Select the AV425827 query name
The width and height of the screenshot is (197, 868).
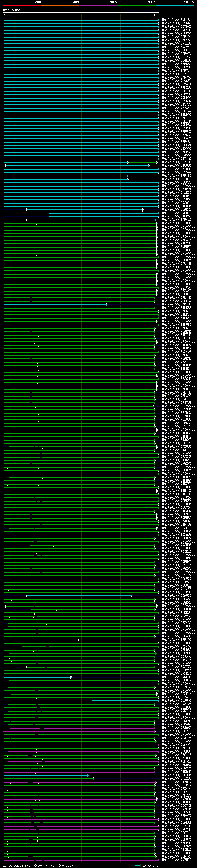click(11, 10)
